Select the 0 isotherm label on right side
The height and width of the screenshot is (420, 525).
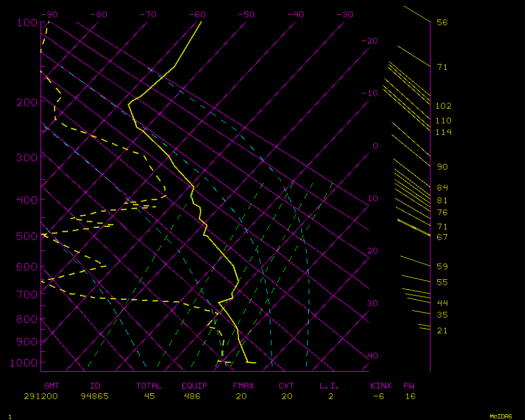[x=375, y=146]
